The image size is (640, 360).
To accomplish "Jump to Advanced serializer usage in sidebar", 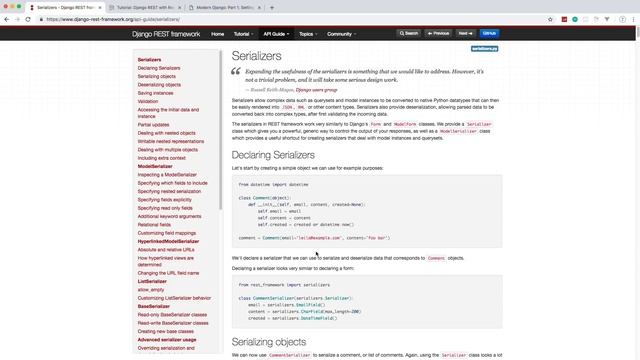I will tap(167, 340).
